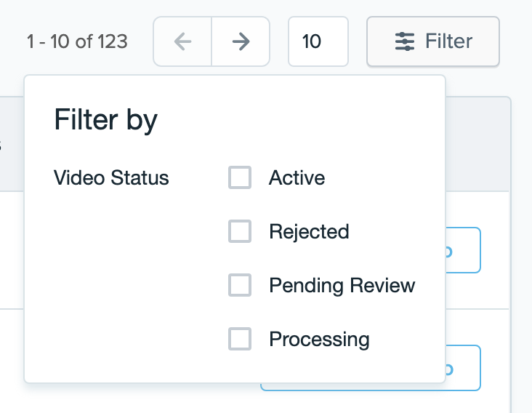
Task: Click the partially hidden button in first row
Action: point(465,251)
